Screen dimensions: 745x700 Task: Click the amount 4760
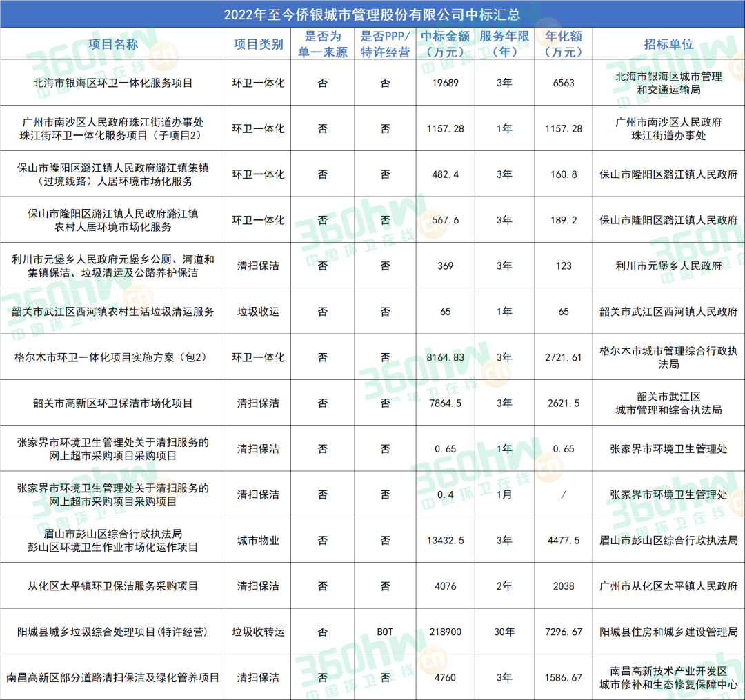pos(445,678)
